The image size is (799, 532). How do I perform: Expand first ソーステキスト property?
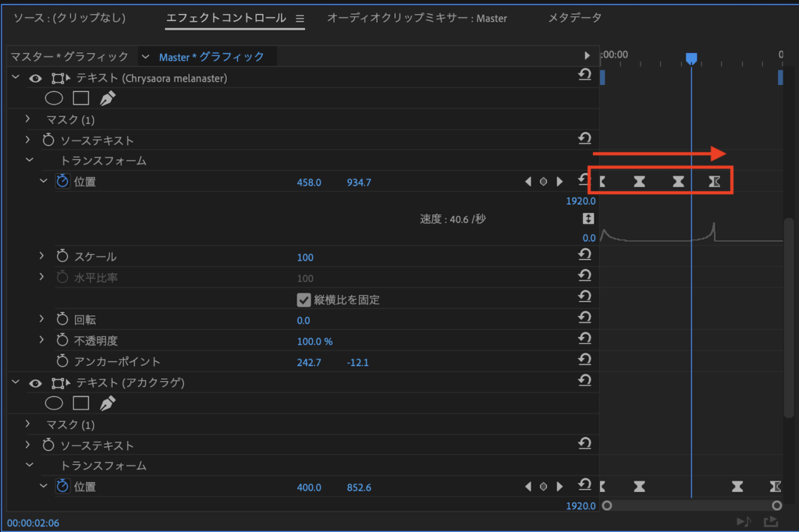point(28,139)
